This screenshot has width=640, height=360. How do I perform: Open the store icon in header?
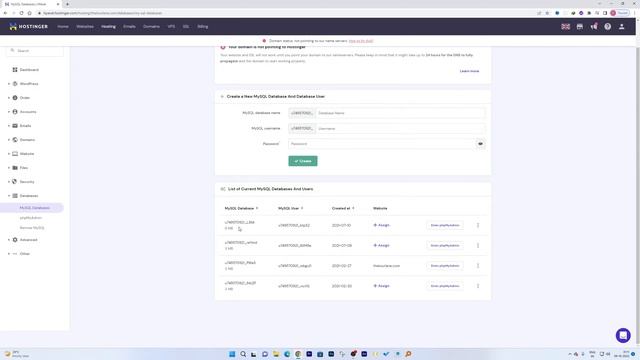coord(580,27)
